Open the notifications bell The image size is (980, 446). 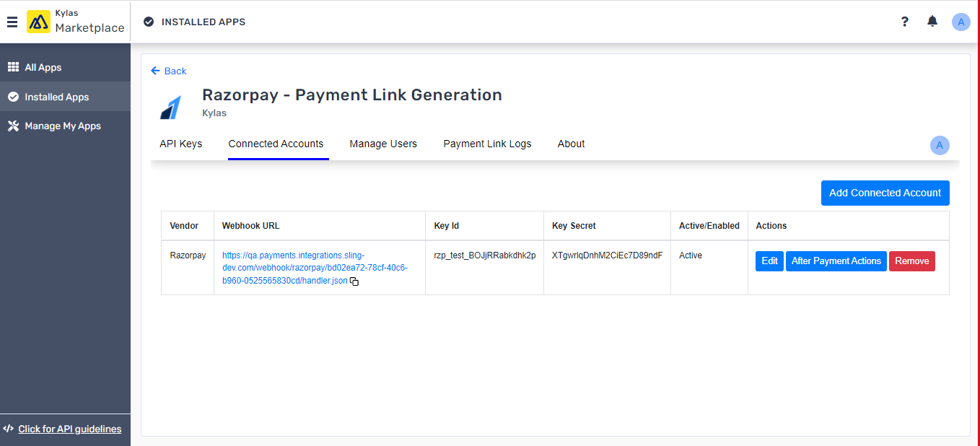932,22
